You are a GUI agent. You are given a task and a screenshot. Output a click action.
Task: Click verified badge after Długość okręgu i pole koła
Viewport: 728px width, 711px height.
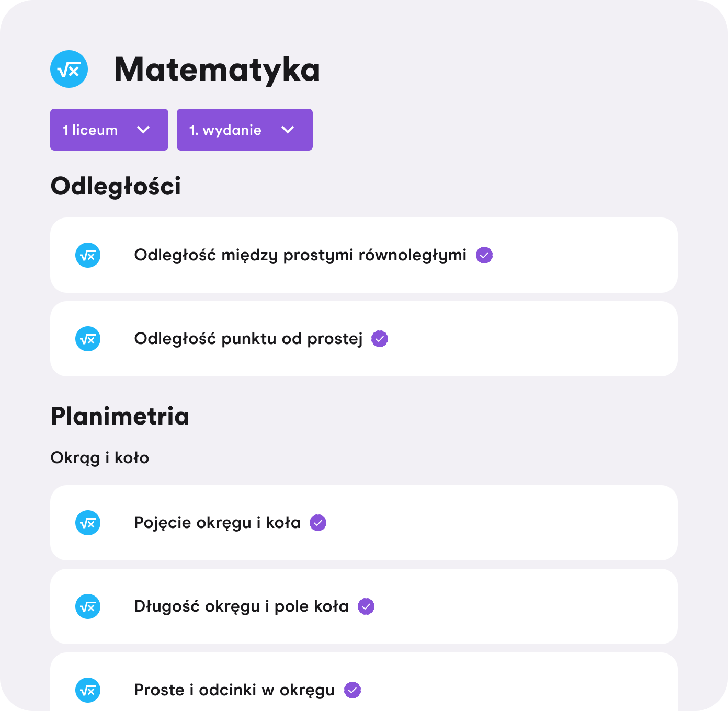[x=366, y=606]
